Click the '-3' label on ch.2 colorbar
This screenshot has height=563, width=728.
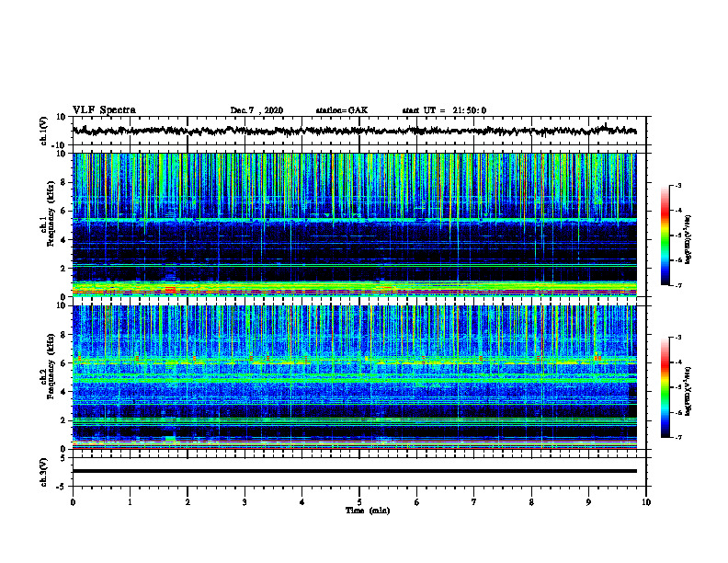pyautogui.click(x=677, y=338)
